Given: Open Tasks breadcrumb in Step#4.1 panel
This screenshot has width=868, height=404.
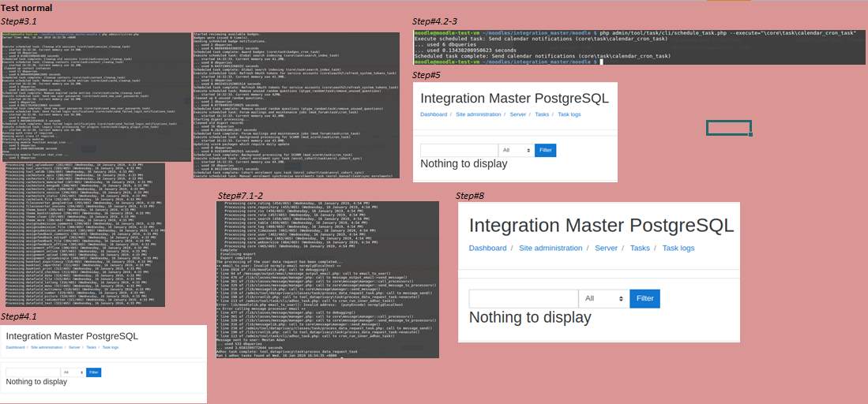Looking at the screenshot, I should [x=92, y=347].
